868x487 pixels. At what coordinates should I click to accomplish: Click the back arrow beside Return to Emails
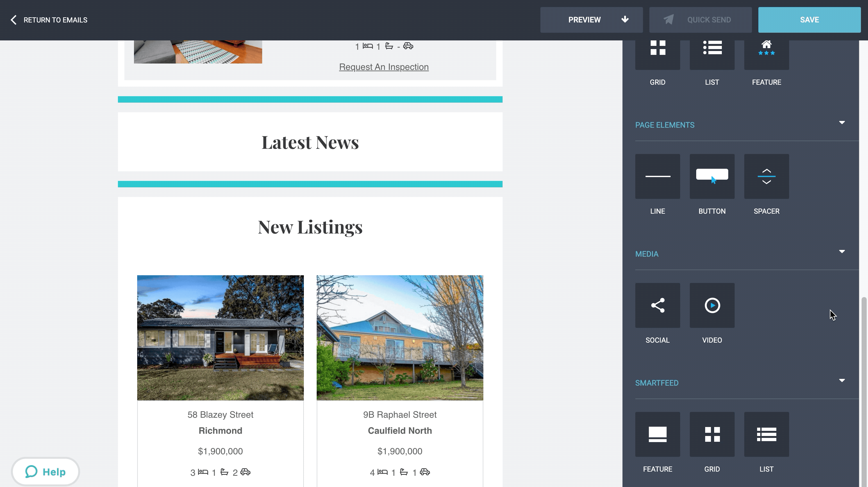13,20
